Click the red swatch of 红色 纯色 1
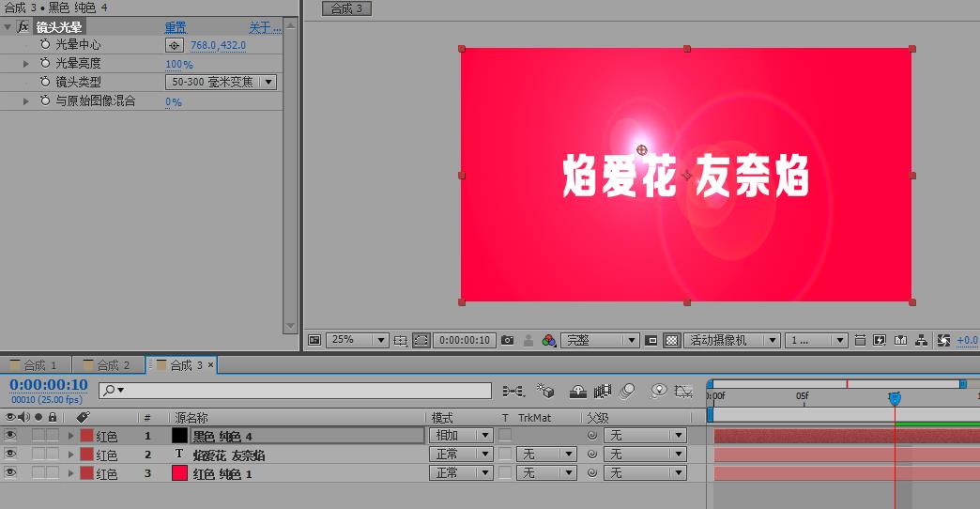 point(179,472)
